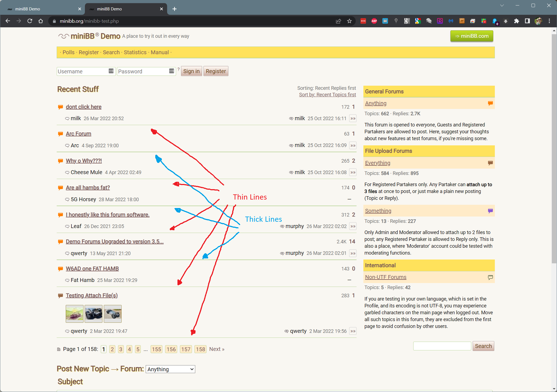Share this page via the share icon

(x=338, y=21)
